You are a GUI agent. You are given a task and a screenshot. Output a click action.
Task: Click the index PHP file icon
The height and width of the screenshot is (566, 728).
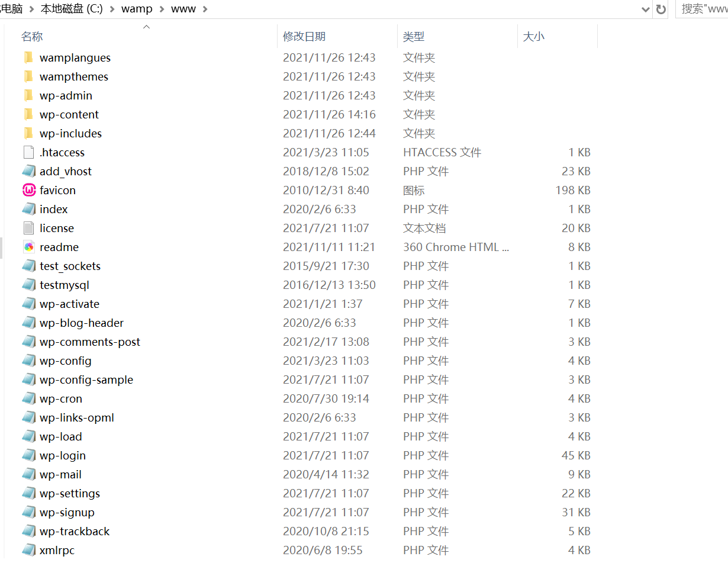click(29, 209)
